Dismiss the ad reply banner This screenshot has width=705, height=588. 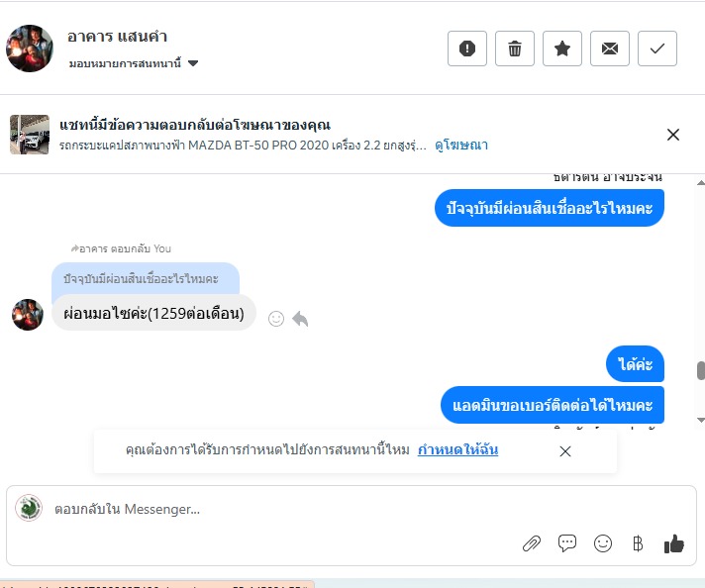point(673,135)
